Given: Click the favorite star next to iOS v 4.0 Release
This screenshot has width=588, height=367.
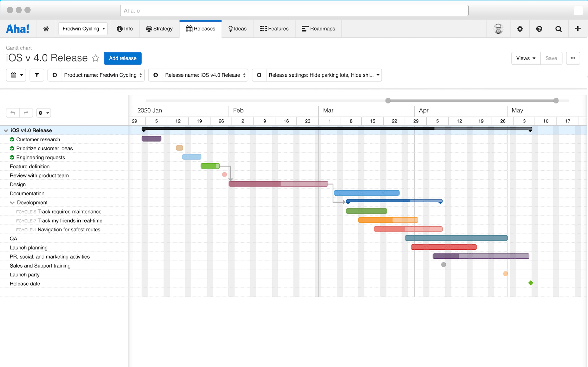Looking at the screenshot, I should pyautogui.click(x=96, y=58).
